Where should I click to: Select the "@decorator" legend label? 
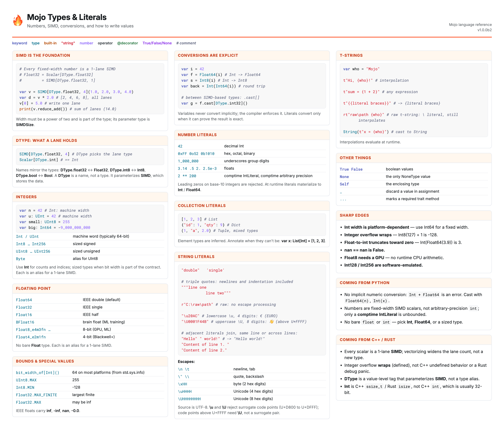pyautogui.click(x=127, y=43)
